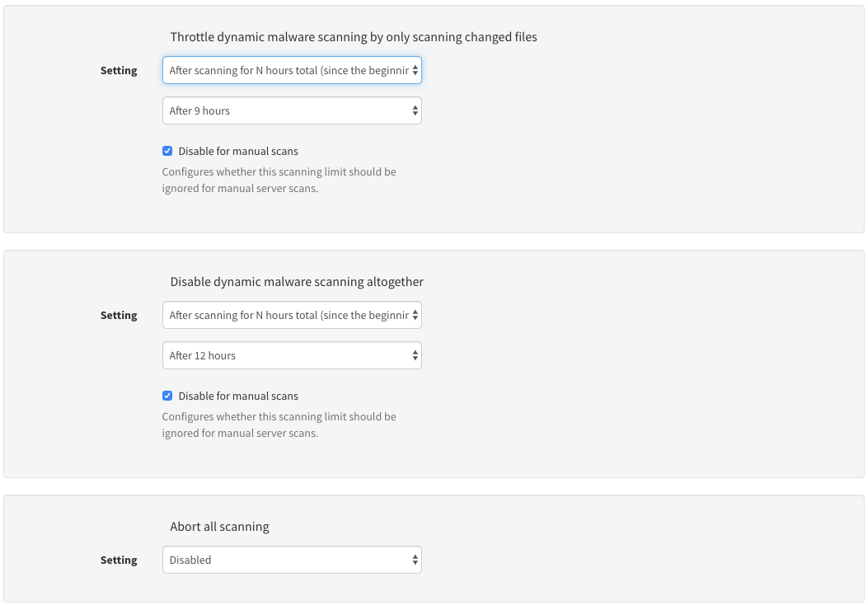Open the 'After 9 hours' dropdown
868x605 pixels.
[292, 110]
